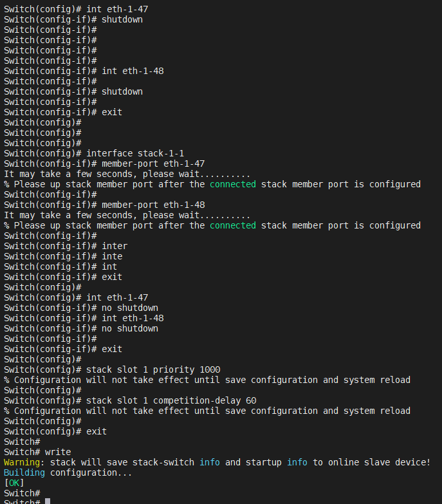This screenshot has height=504, width=442.
Task: Click the partial command 'inte'
Action: pos(112,256)
